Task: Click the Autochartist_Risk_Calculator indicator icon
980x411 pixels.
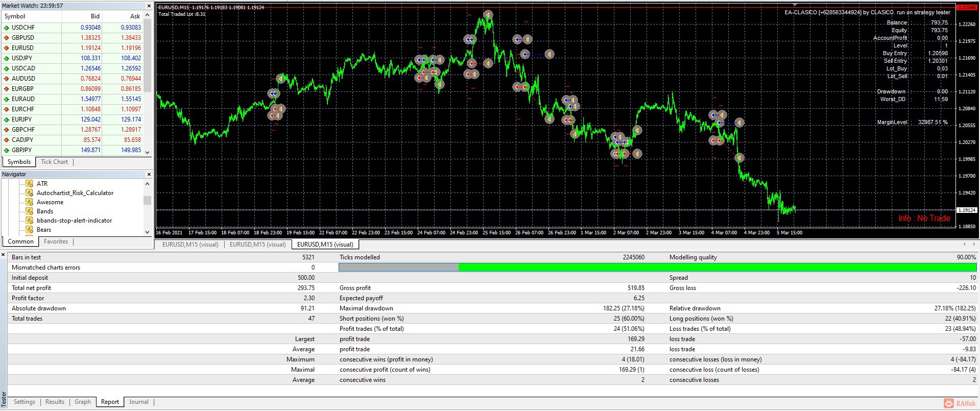Action: [30, 193]
